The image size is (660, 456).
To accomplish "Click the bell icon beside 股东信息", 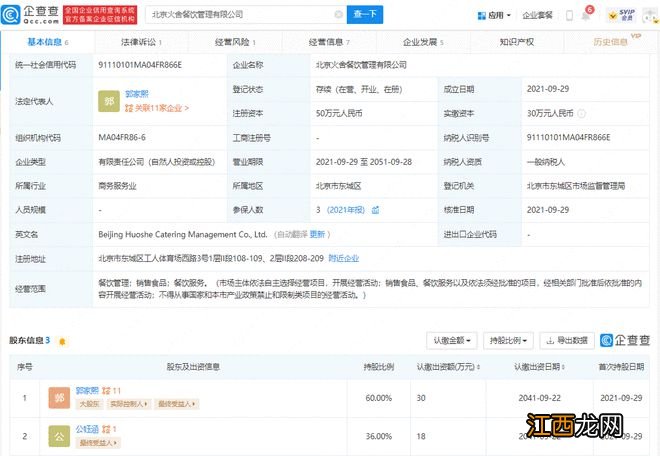I will (x=62, y=341).
